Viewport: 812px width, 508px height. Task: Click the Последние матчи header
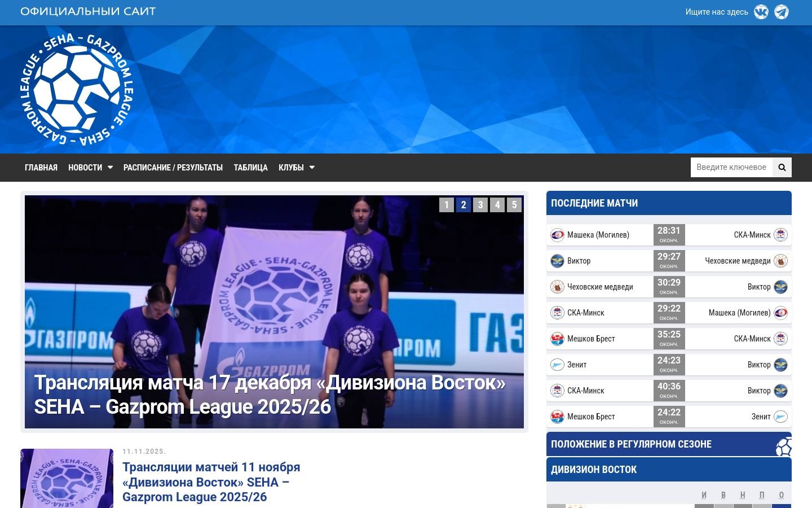click(x=669, y=203)
